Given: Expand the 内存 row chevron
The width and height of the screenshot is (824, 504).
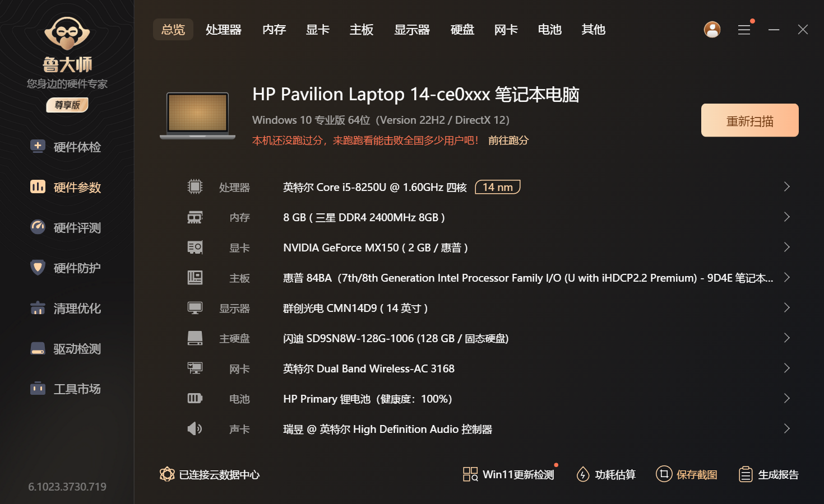Looking at the screenshot, I should pyautogui.click(x=787, y=217).
